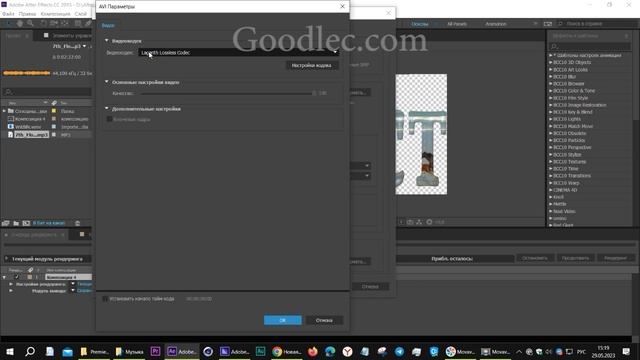This screenshot has width=640, height=360.
Task: Switch to the All Panels workspace
Action: [457, 24]
